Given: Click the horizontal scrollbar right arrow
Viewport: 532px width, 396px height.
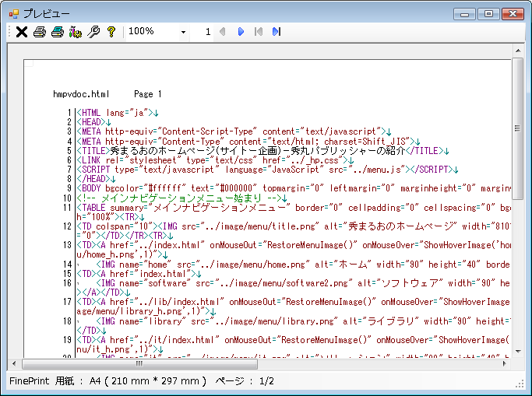Looking at the screenshot, I should [x=506, y=363].
